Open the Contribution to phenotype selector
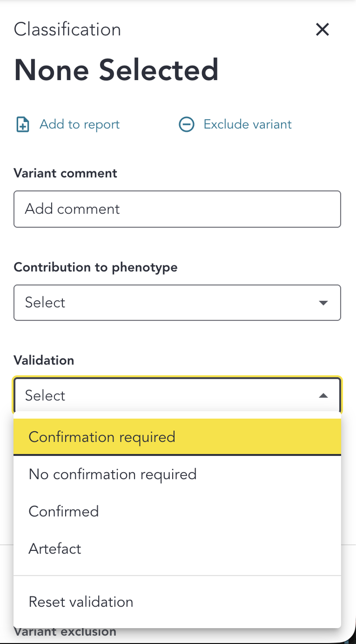The height and width of the screenshot is (644, 356). point(177,303)
